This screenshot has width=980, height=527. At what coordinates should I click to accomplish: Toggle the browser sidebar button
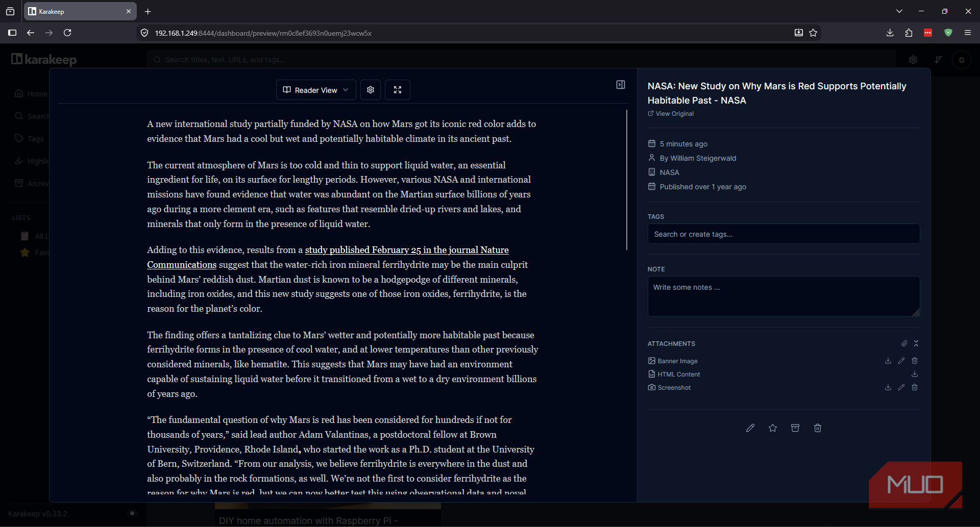[x=12, y=33]
